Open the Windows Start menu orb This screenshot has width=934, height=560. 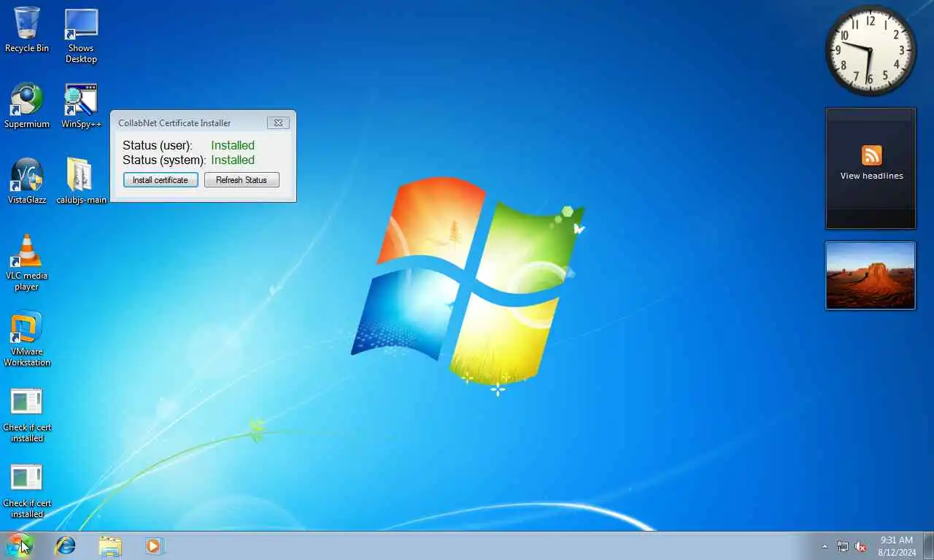tap(20, 545)
